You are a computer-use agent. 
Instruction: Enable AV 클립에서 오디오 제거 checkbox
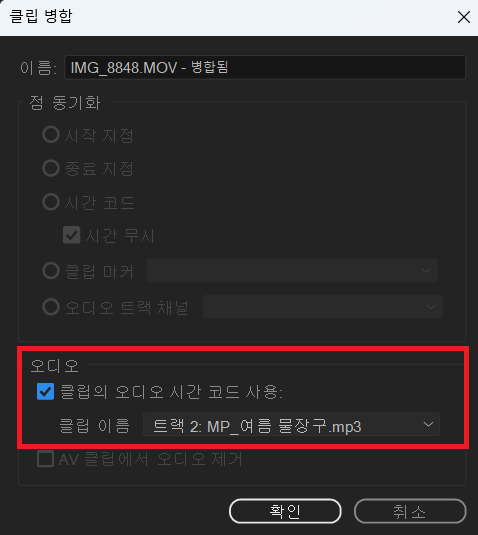[45, 459]
